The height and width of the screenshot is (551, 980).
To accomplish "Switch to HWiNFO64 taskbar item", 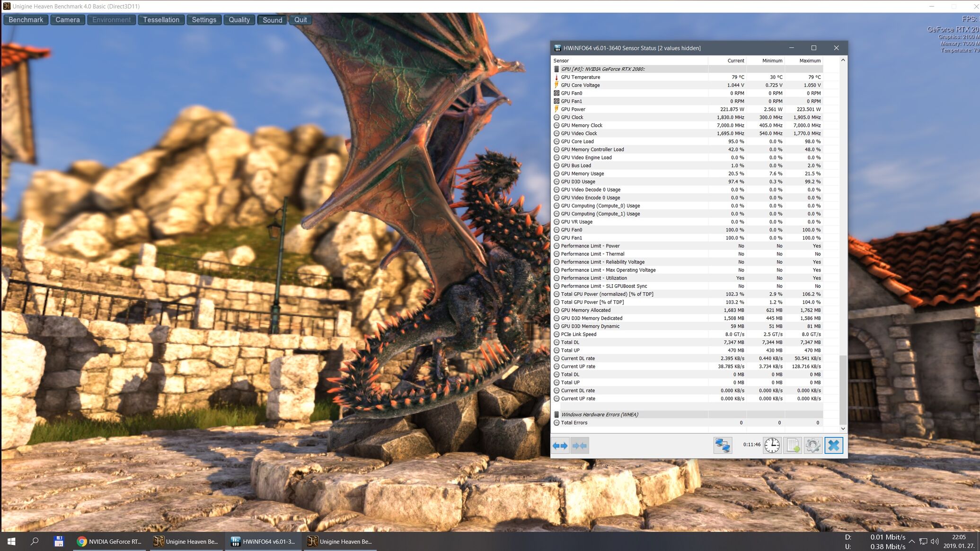I will tap(263, 542).
